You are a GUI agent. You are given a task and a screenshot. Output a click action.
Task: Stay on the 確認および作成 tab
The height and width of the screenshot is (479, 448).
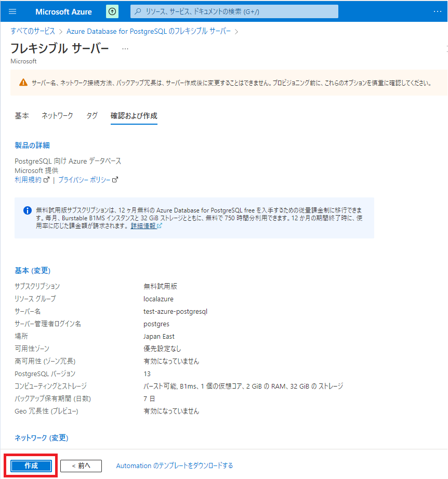(x=135, y=116)
